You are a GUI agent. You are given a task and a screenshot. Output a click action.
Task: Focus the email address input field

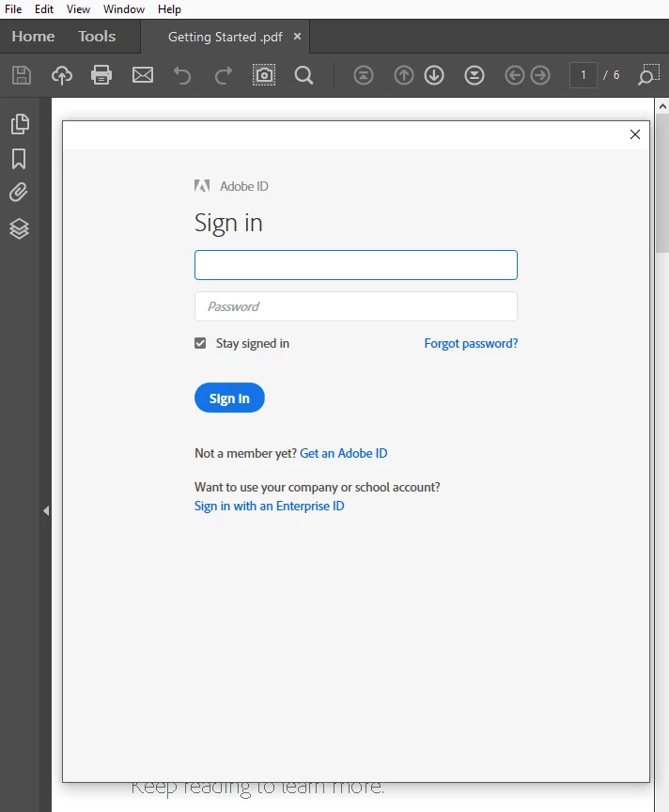tap(356, 265)
